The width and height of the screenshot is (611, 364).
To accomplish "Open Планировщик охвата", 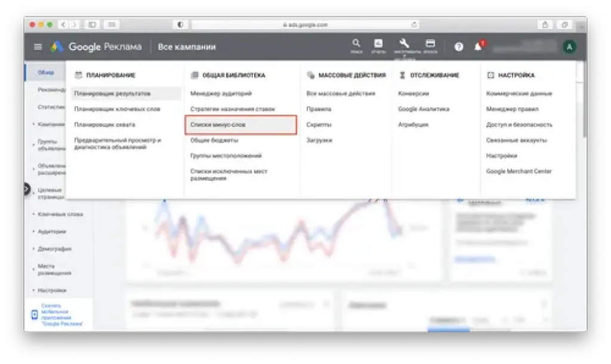I will pyautogui.click(x=105, y=125).
